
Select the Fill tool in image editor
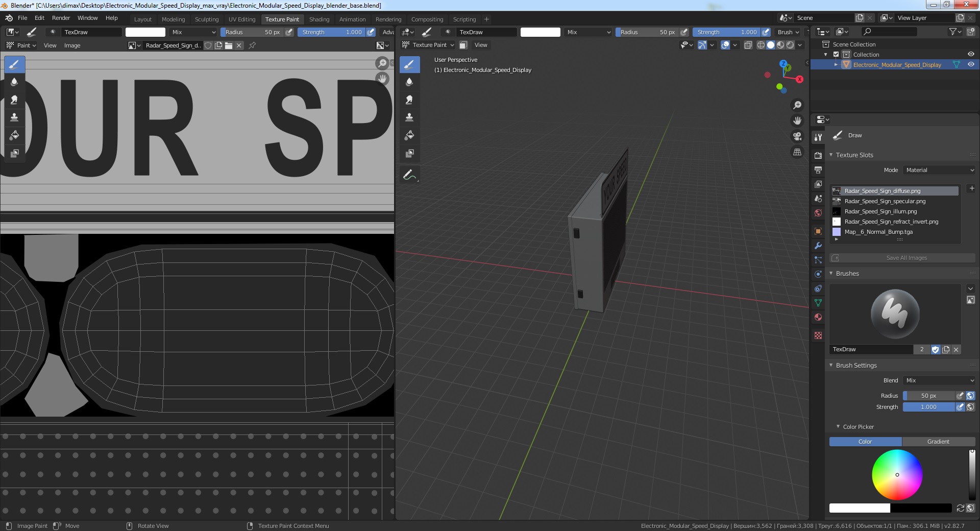(x=14, y=135)
